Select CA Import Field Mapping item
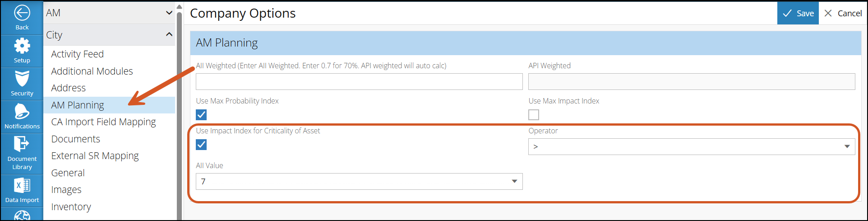Image resolution: width=868 pixels, height=221 pixels. click(103, 122)
